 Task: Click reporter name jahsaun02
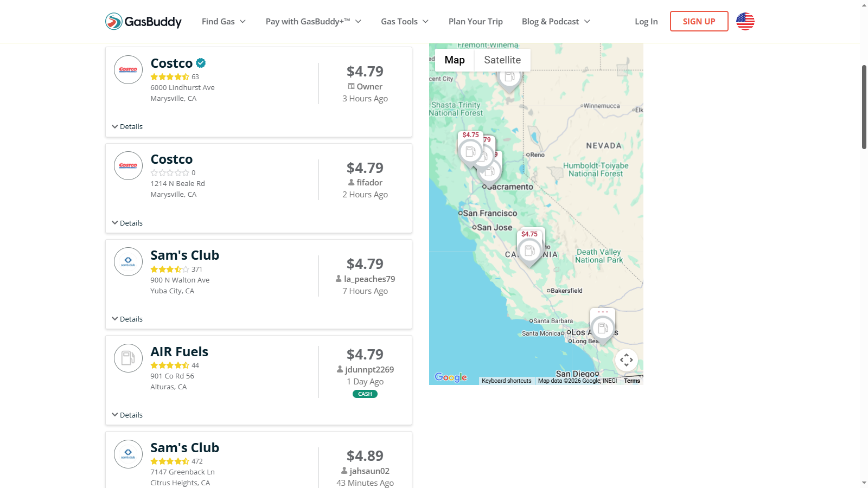[x=369, y=471]
